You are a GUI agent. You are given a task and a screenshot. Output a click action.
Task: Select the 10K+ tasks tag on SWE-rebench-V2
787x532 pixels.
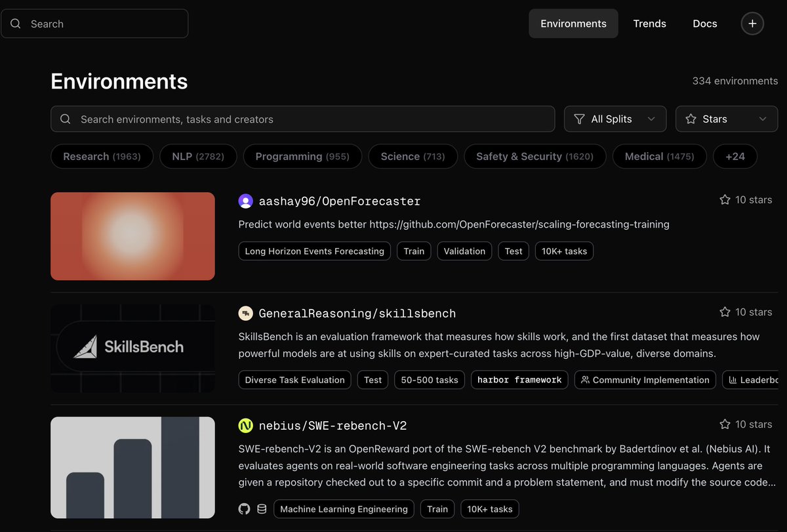[x=489, y=509]
